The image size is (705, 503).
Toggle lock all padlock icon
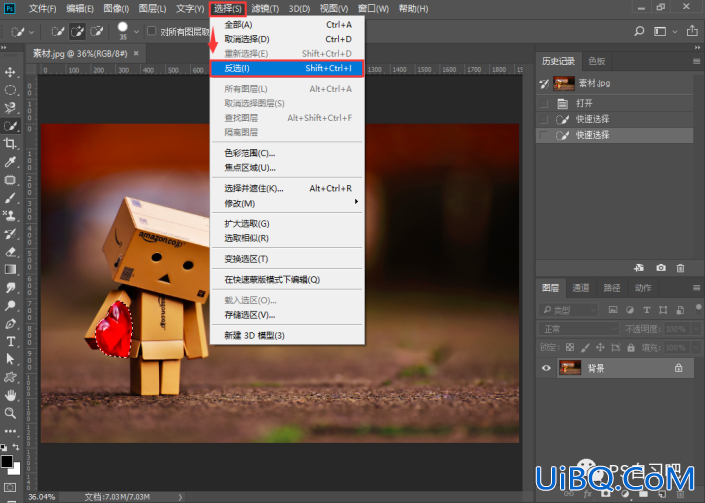[x=631, y=347]
